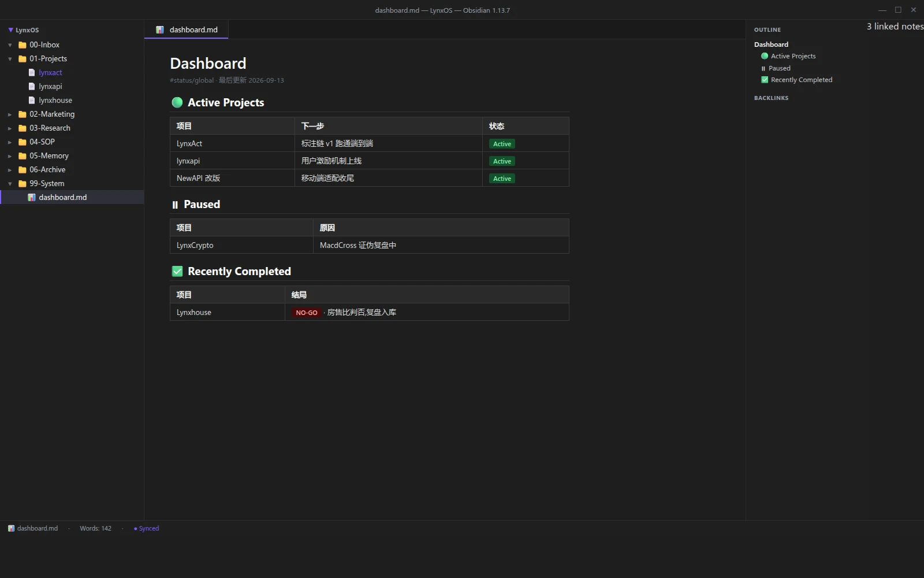
Task: Expand the 03-Research folder arrow
Action: click(x=10, y=128)
